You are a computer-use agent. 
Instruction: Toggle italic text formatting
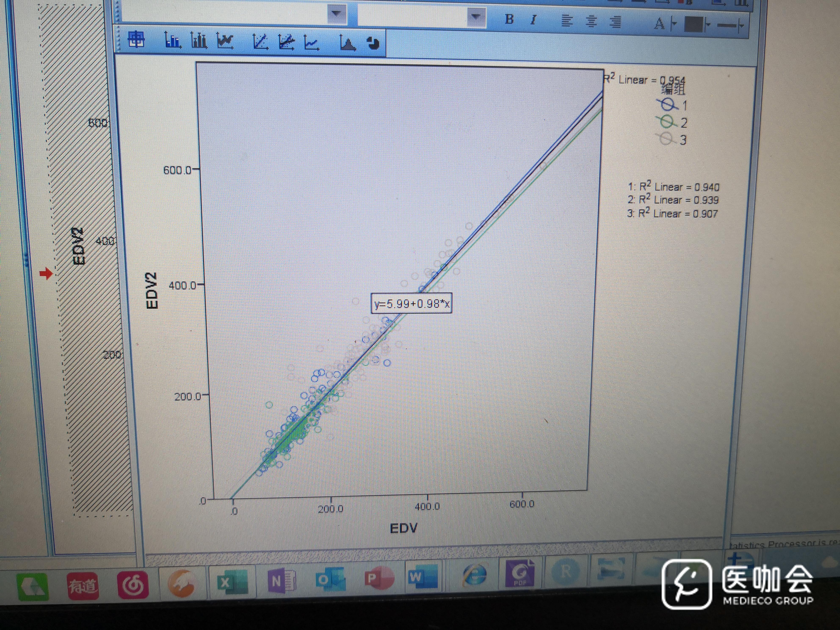(x=533, y=20)
